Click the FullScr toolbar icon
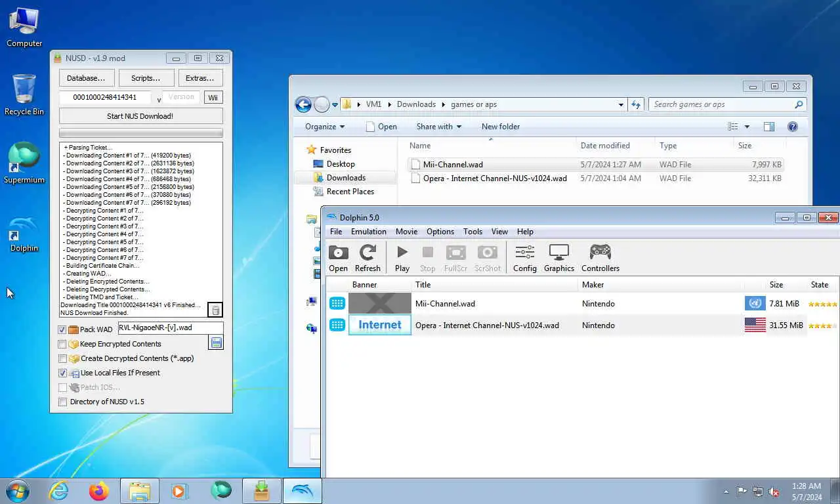 tap(455, 258)
